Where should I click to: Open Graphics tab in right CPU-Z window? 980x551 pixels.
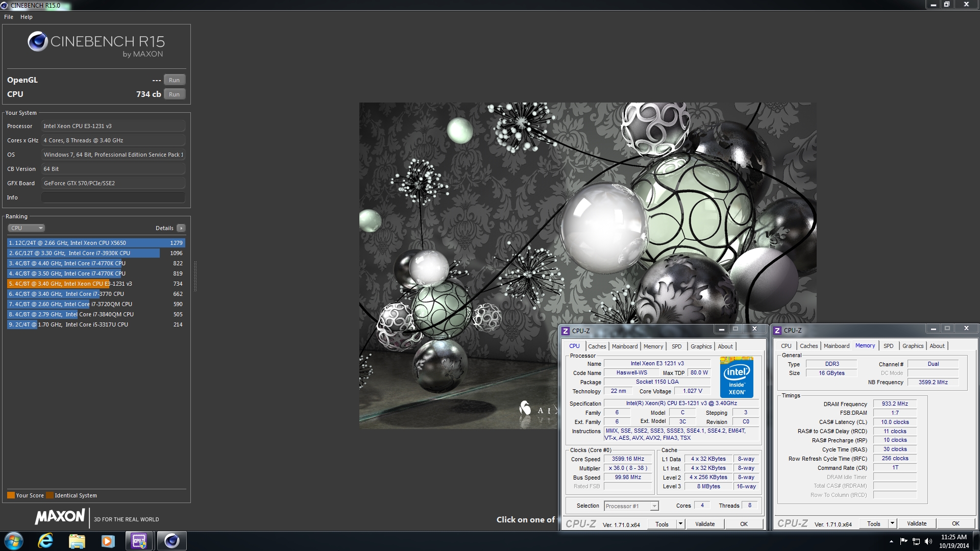[x=913, y=346]
